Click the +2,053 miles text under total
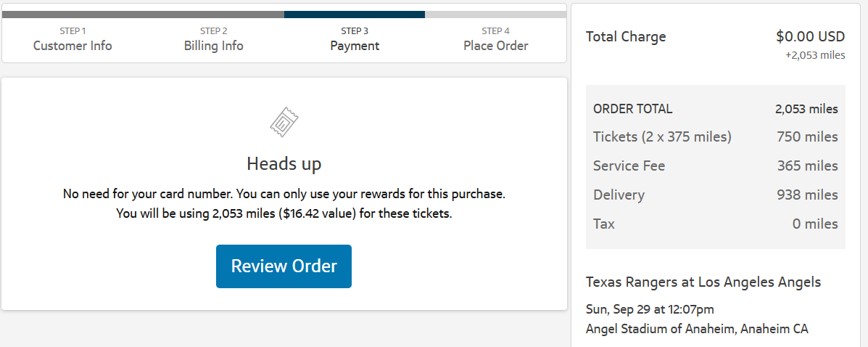Image resolution: width=868 pixels, height=347 pixels. point(815,55)
